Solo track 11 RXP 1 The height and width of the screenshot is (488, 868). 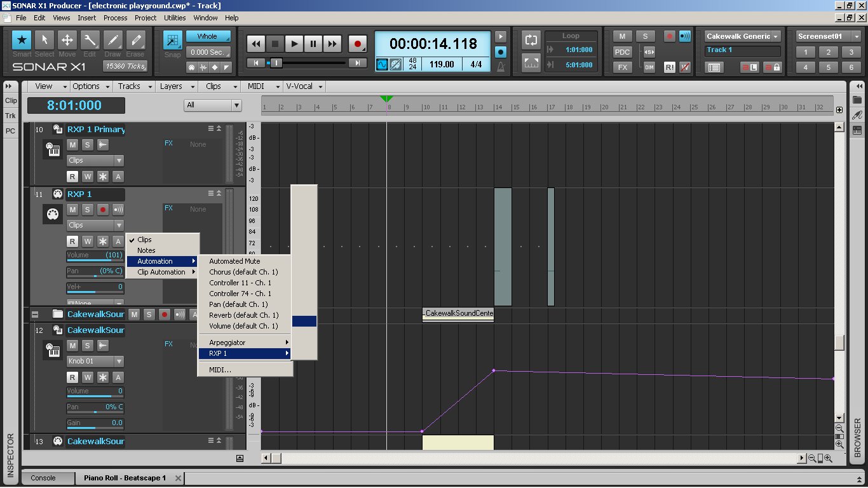(x=88, y=209)
